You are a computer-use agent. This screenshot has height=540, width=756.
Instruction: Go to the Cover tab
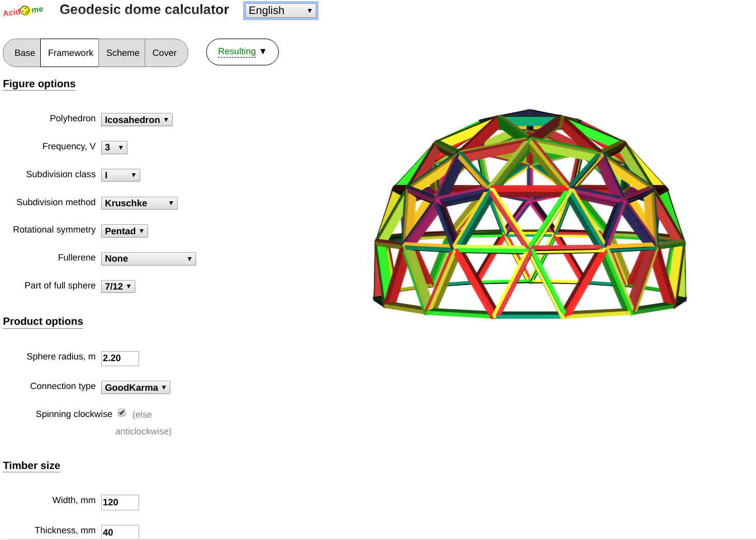(x=164, y=53)
